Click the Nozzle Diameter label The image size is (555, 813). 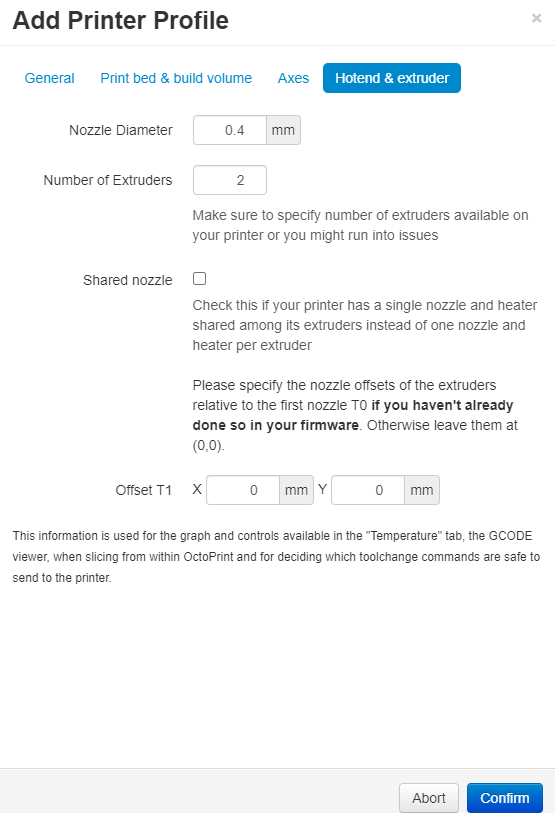(121, 130)
